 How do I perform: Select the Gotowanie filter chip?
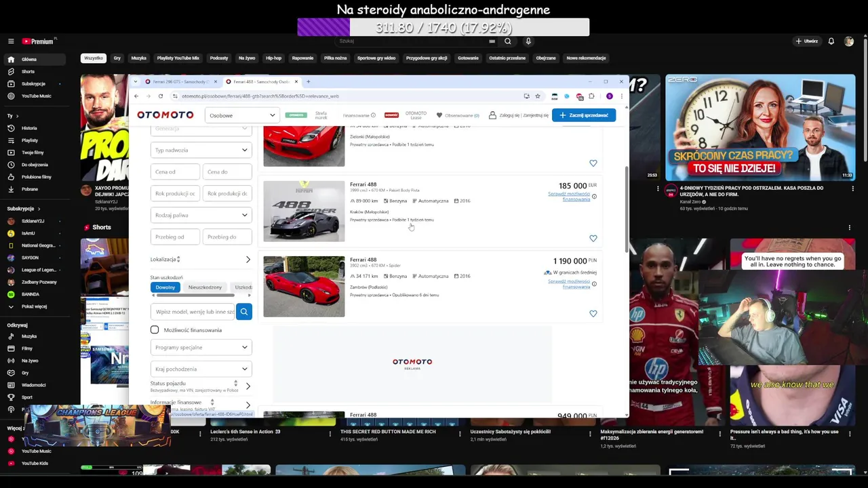click(x=468, y=58)
